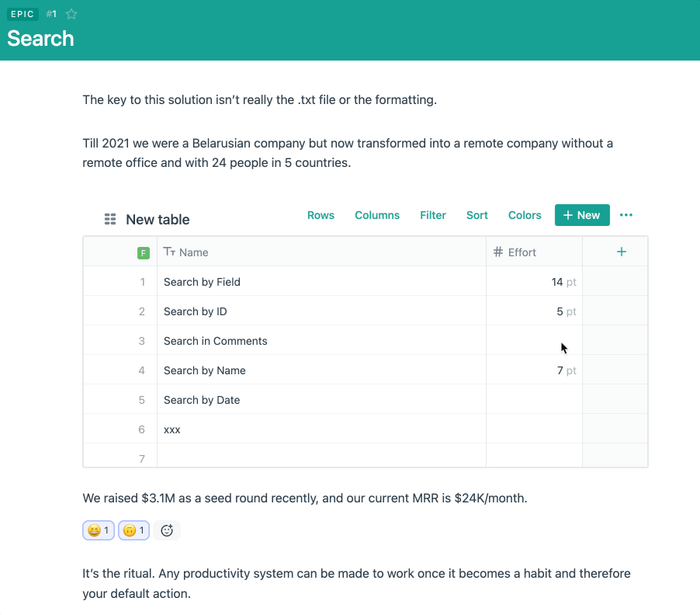Click the + New button
Screen dimensions: 700x615
582,215
